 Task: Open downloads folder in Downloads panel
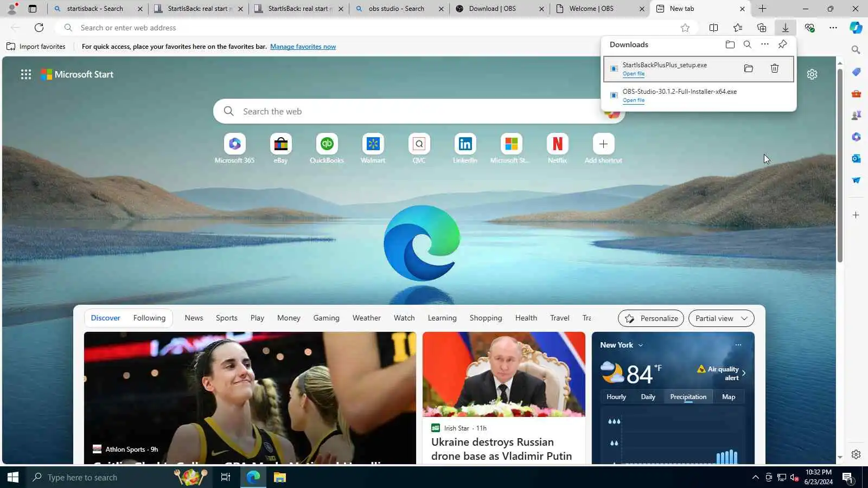click(x=730, y=44)
